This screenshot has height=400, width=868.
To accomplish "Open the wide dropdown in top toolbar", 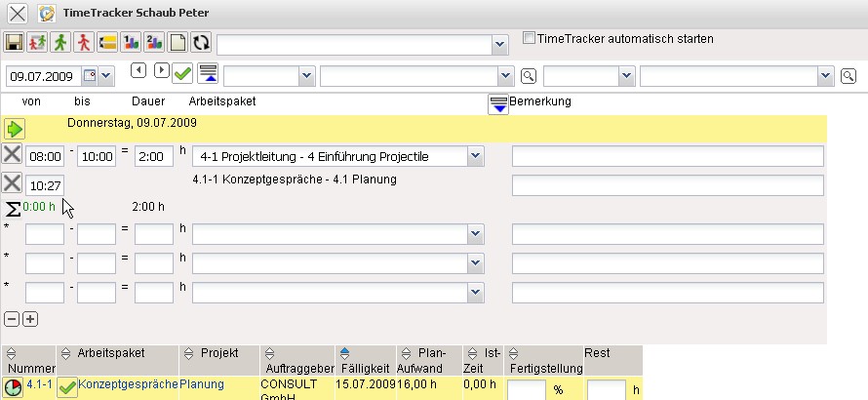I will (499, 45).
